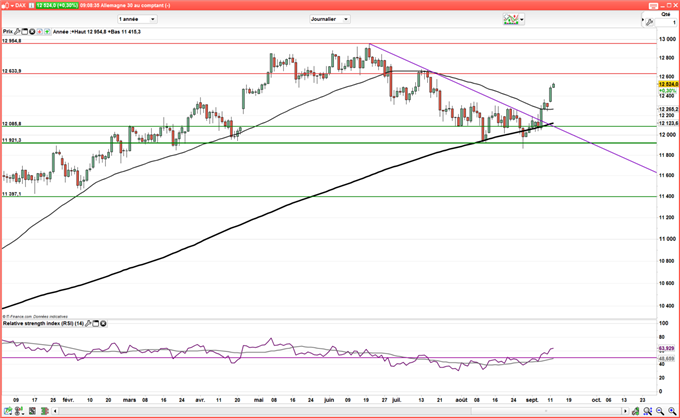
Task: Click the horizontal scrollbar left arrow
Action: [x=55, y=411]
